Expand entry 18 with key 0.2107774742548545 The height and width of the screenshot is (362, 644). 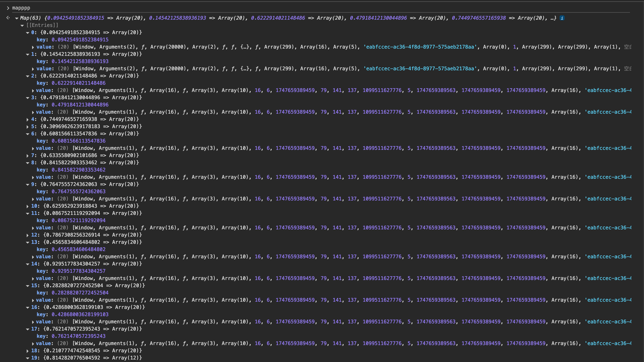[28, 351]
